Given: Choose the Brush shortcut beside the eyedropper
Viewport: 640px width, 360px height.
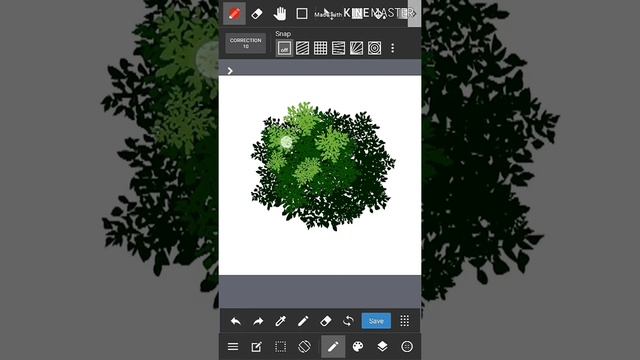Looking at the screenshot, I should (x=303, y=321).
